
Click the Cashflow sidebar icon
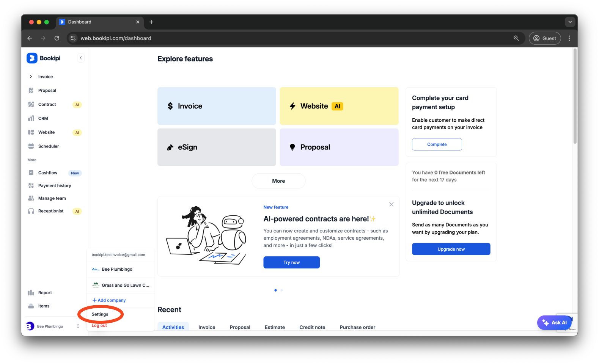point(31,173)
